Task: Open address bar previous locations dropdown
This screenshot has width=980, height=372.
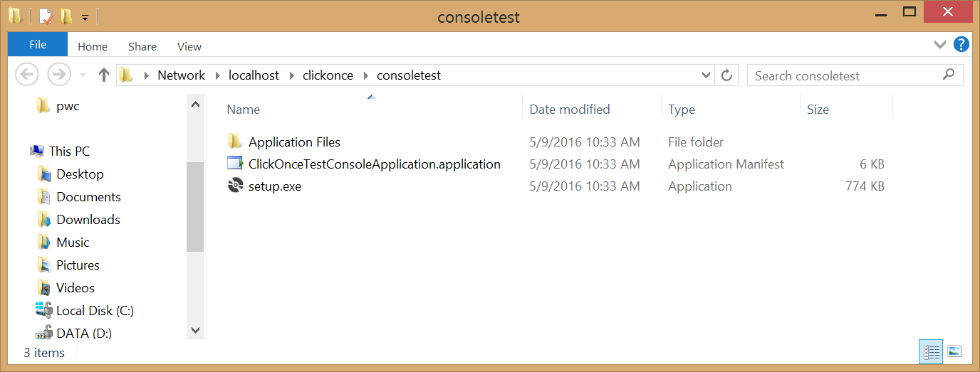Action: pyautogui.click(x=706, y=75)
